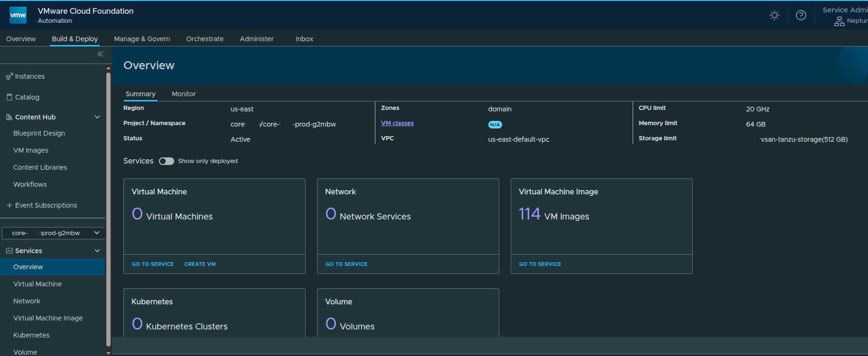Open Volume in sidebar

[x=25, y=352]
